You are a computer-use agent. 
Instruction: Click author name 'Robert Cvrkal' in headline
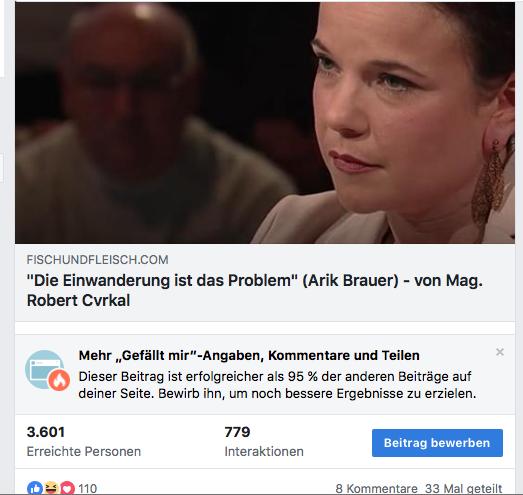(78, 300)
